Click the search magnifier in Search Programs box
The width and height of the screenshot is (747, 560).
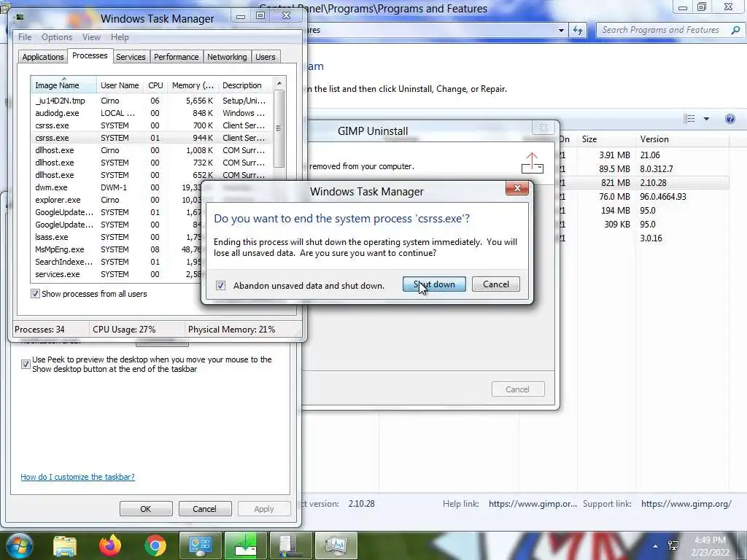click(735, 30)
